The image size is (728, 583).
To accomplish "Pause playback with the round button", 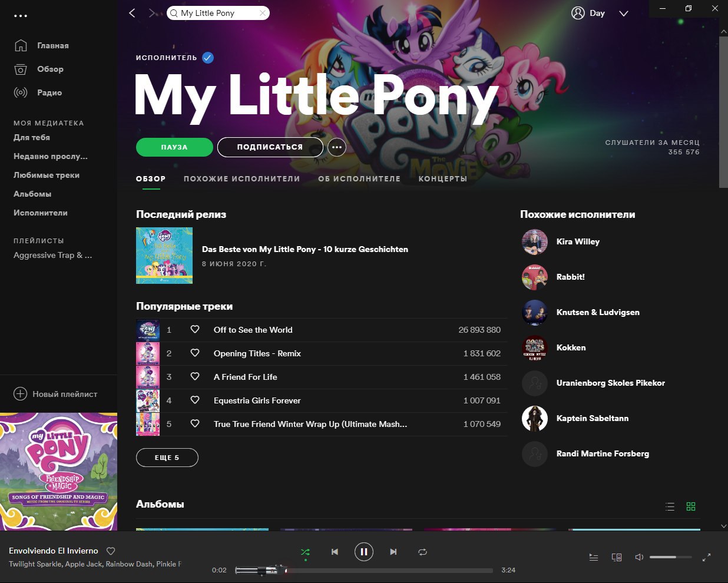I will pyautogui.click(x=364, y=552).
